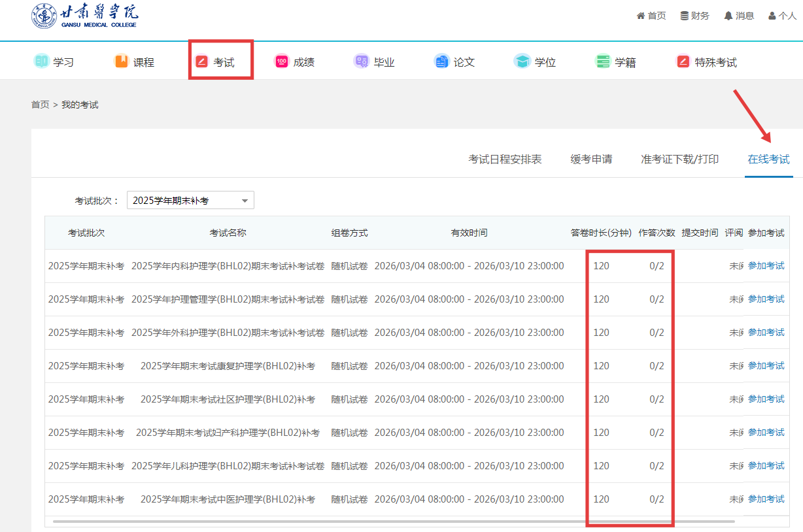Click 首页 in the breadcrumb
The height and width of the screenshot is (532, 803).
pos(40,105)
